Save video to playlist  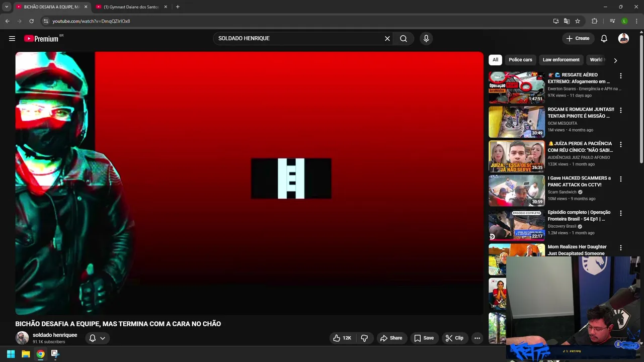(x=424, y=338)
